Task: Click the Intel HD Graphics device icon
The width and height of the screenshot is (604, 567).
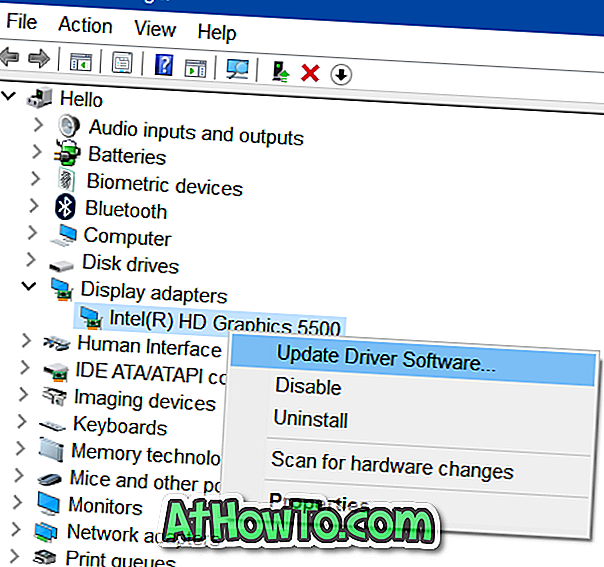Action: pos(91,319)
